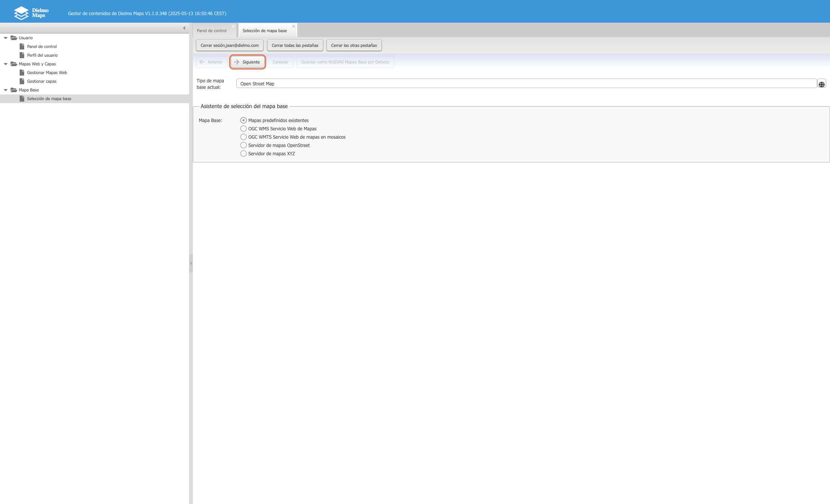Collapse the Mapas Web y Capas node
The image size is (830, 504).
pos(6,64)
